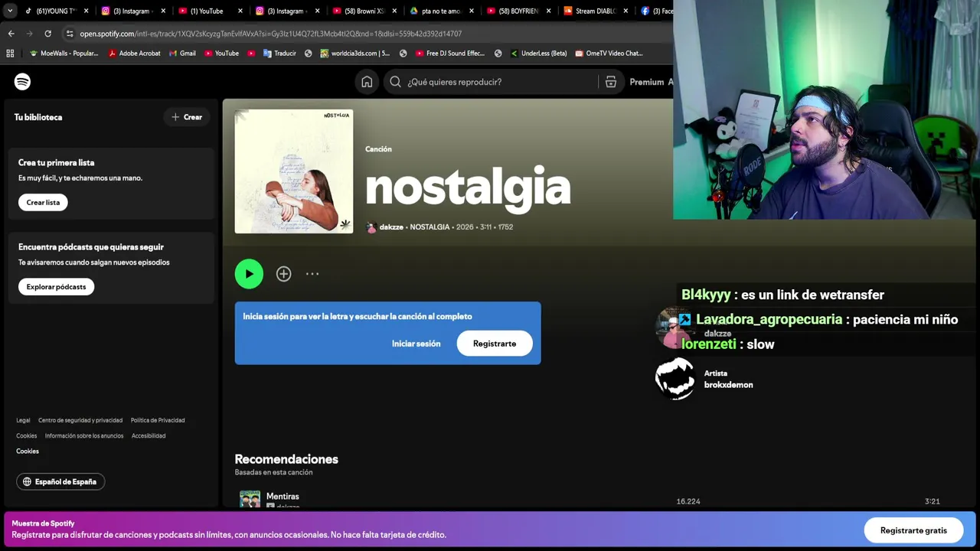Click the browser address bar URL
The image size is (980, 551).
(x=271, y=34)
